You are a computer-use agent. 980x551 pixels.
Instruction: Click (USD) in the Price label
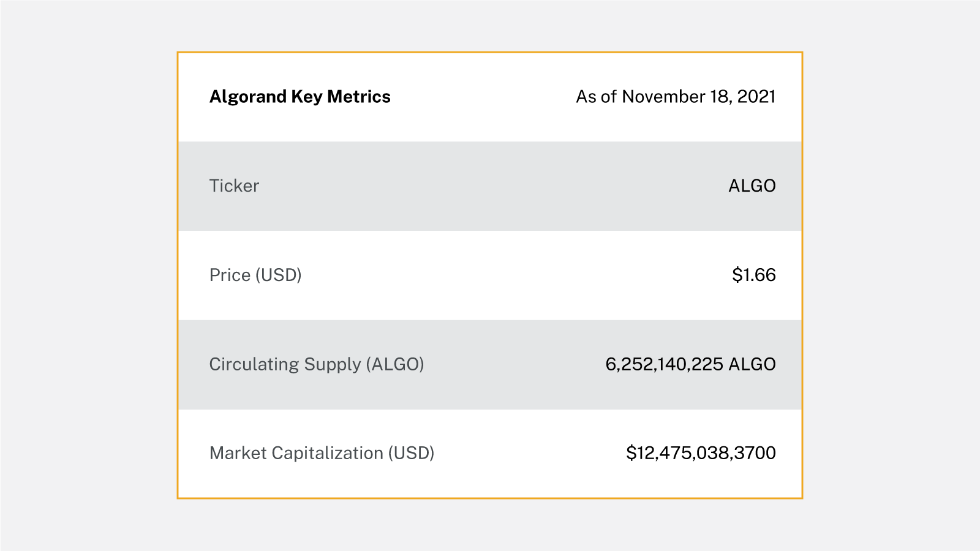[279, 275]
